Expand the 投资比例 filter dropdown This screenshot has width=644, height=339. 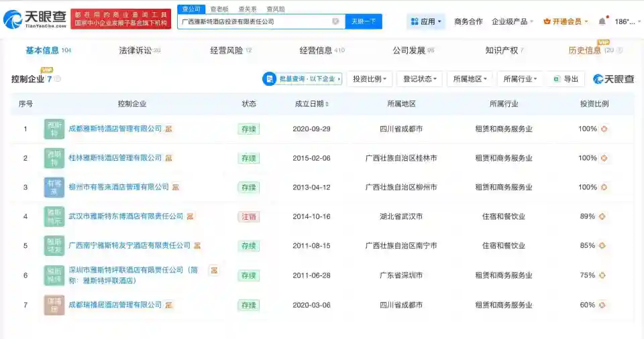point(370,79)
